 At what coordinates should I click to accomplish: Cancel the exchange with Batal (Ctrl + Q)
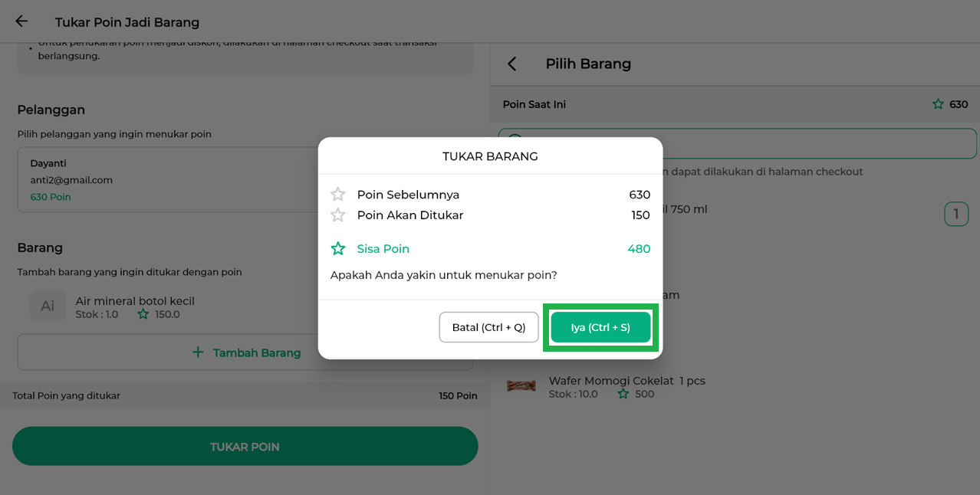(488, 327)
